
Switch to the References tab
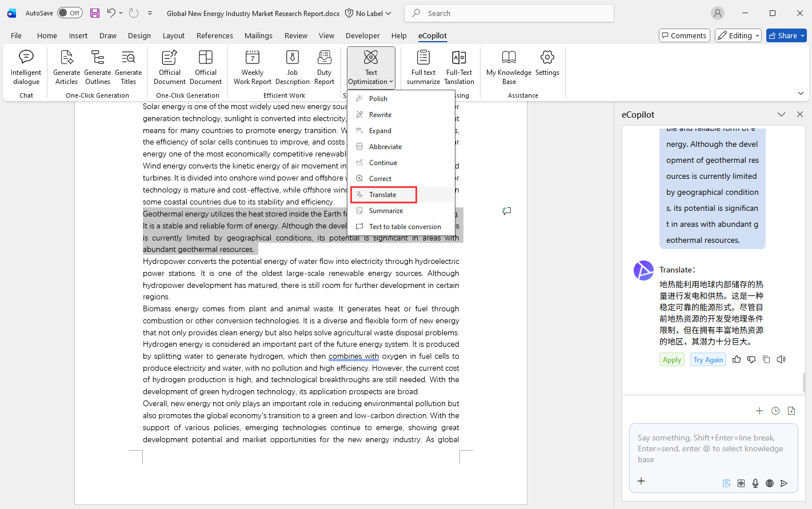[214, 35]
